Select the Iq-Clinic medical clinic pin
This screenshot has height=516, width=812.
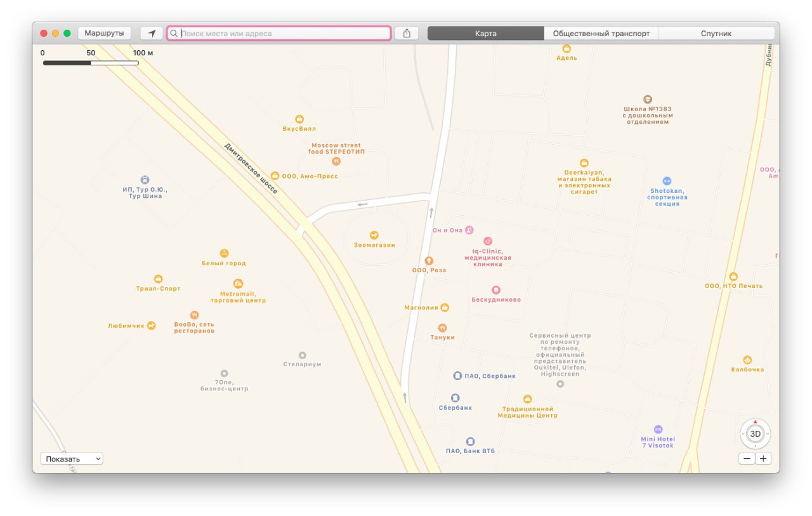click(487, 241)
